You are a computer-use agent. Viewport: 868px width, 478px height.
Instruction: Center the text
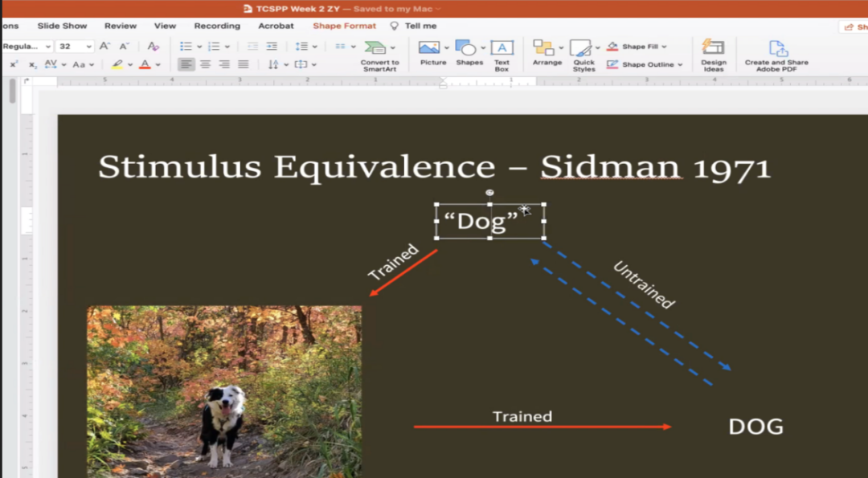point(206,65)
